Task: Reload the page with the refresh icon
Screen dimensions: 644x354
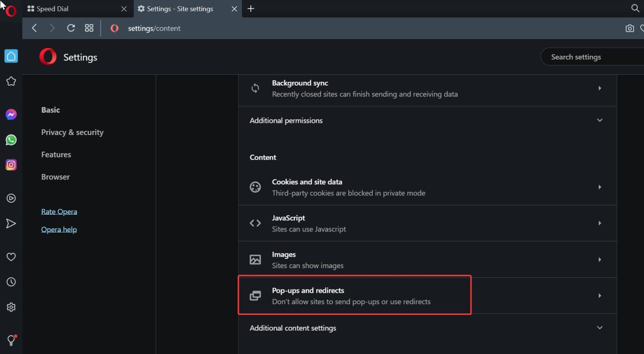Action: [x=70, y=28]
